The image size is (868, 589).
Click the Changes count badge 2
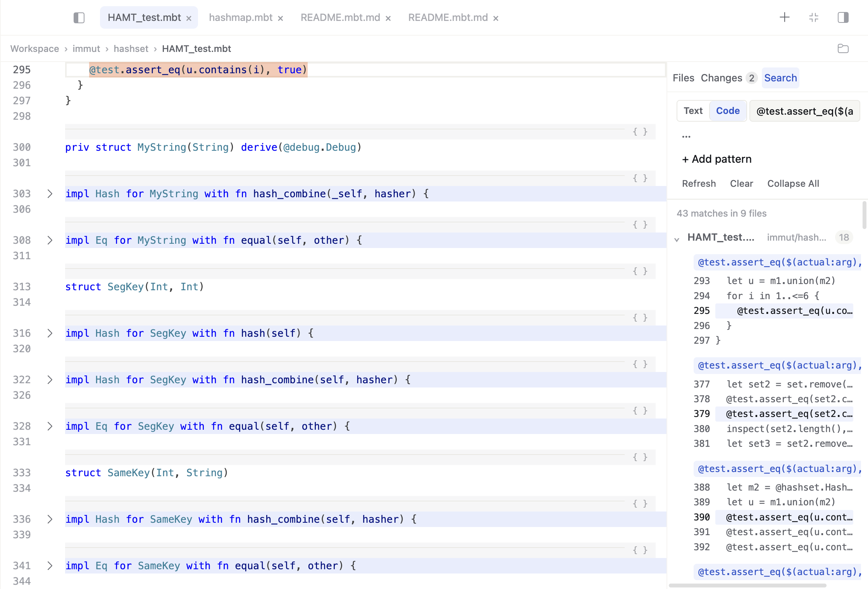click(x=751, y=78)
